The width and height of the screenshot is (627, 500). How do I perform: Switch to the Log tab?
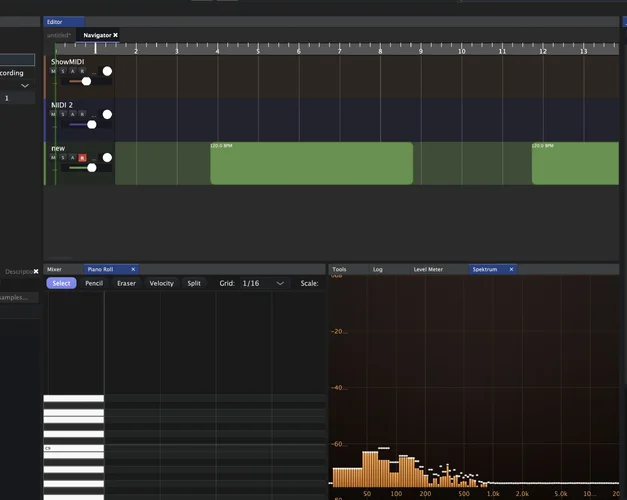point(378,269)
